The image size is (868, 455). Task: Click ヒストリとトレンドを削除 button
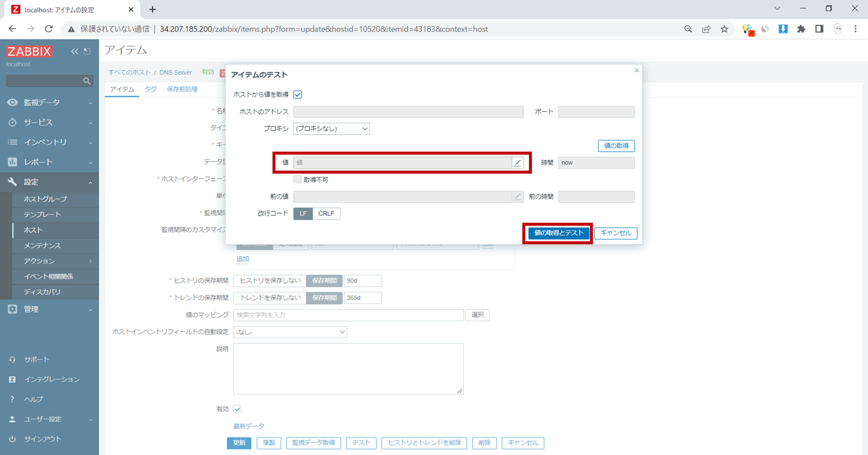424,443
